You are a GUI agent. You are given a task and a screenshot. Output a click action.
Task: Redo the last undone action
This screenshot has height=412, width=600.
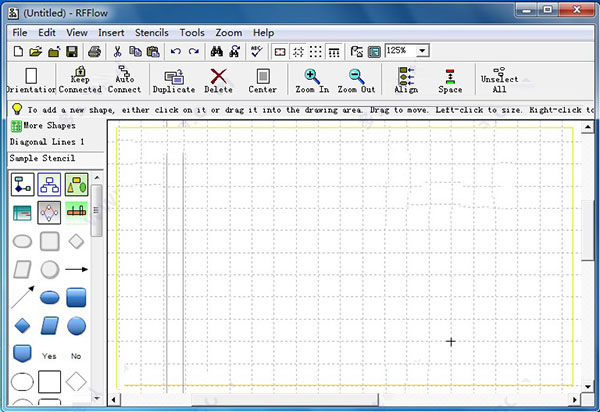pyautogui.click(x=194, y=51)
